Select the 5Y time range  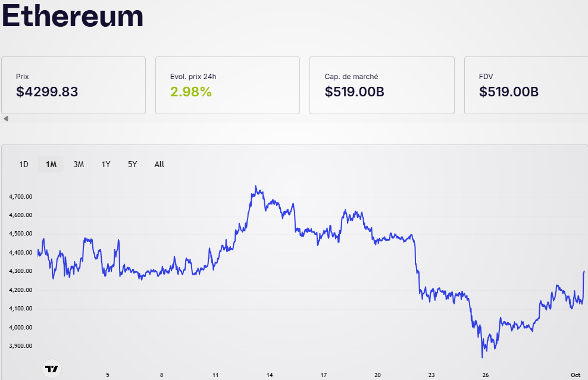point(132,164)
